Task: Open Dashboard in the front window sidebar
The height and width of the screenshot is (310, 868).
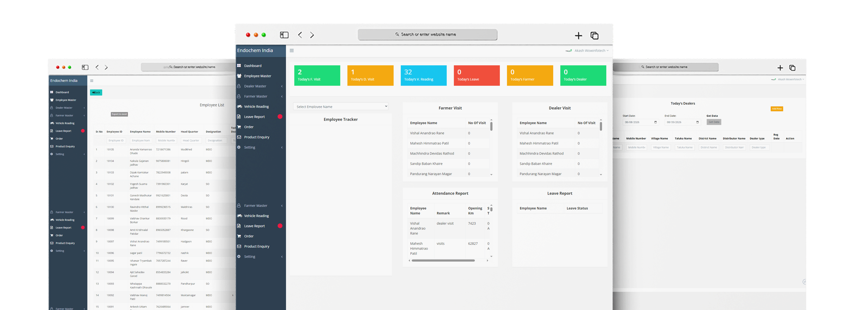Action: [x=253, y=66]
